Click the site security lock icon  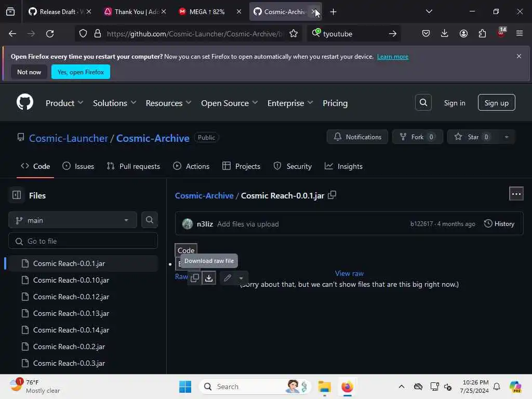click(x=98, y=34)
